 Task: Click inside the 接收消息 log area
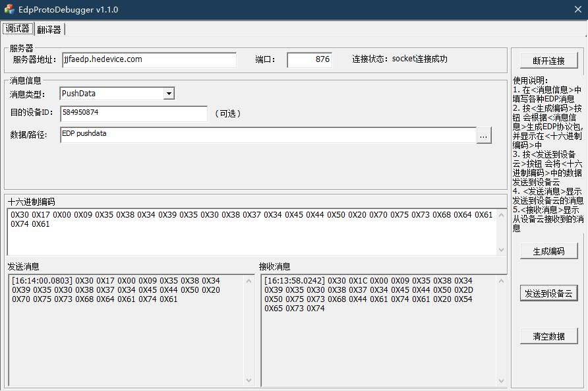[379, 330]
